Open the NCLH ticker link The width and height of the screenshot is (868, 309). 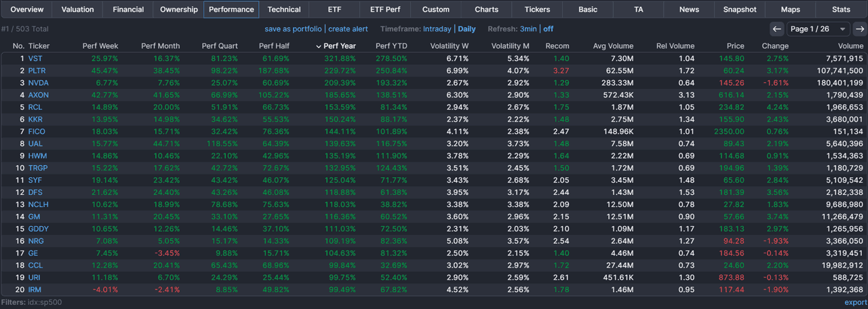[x=38, y=204]
